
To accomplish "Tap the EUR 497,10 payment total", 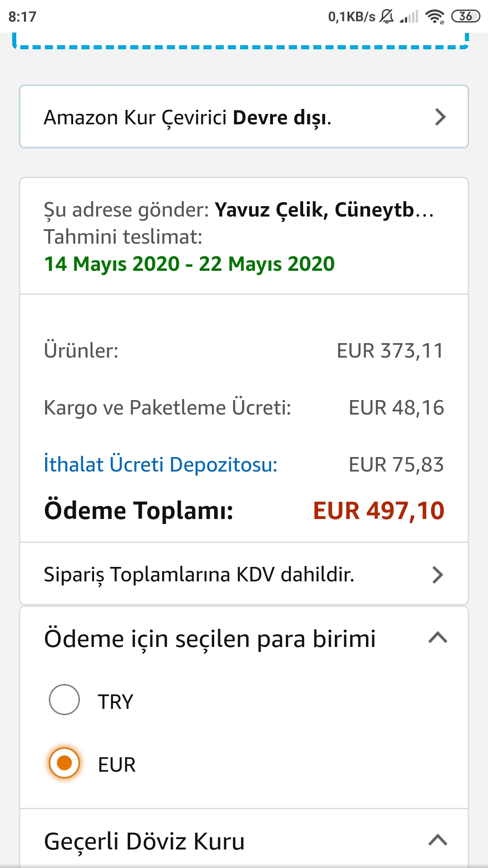I will click(379, 511).
